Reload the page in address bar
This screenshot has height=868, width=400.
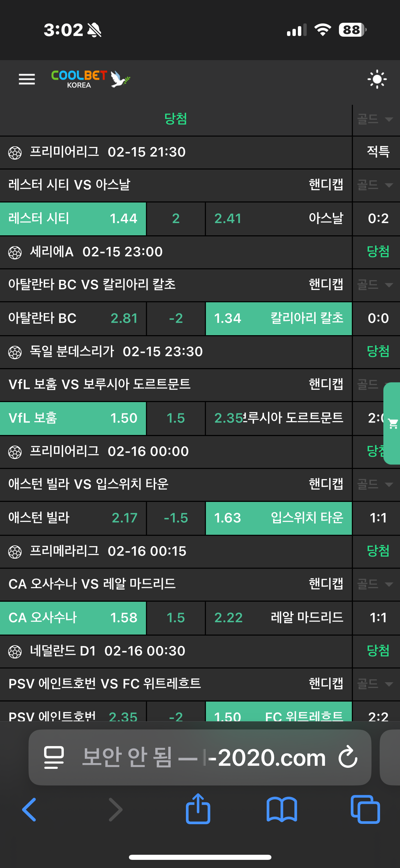pyautogui.click(x=348, y=757)
